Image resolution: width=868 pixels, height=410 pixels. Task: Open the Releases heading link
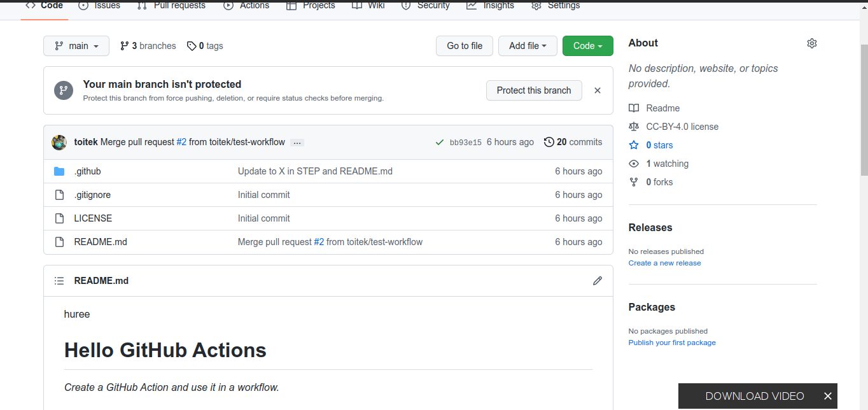[650, 228]
